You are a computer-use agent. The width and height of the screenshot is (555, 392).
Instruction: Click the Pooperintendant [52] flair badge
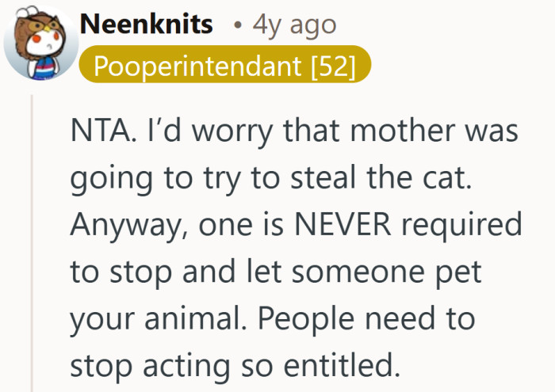(x=224, y=67)
